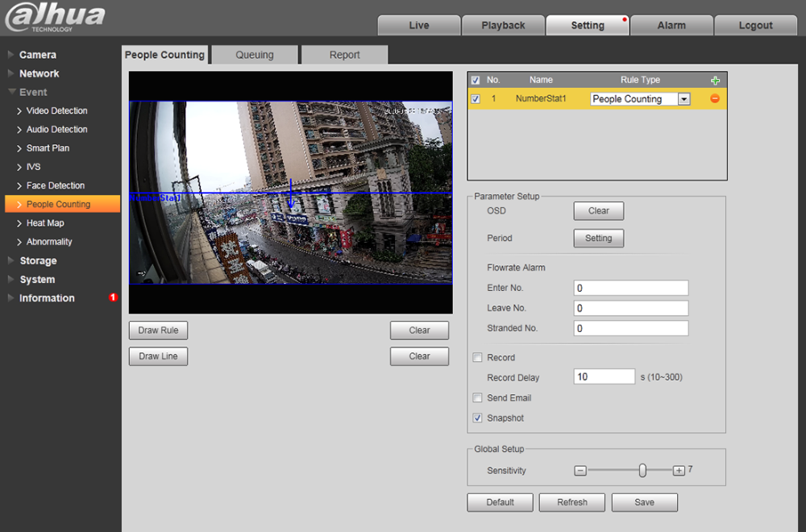Click the sensitivity increase plus icon
806x532 pixels.
point(679,471)
